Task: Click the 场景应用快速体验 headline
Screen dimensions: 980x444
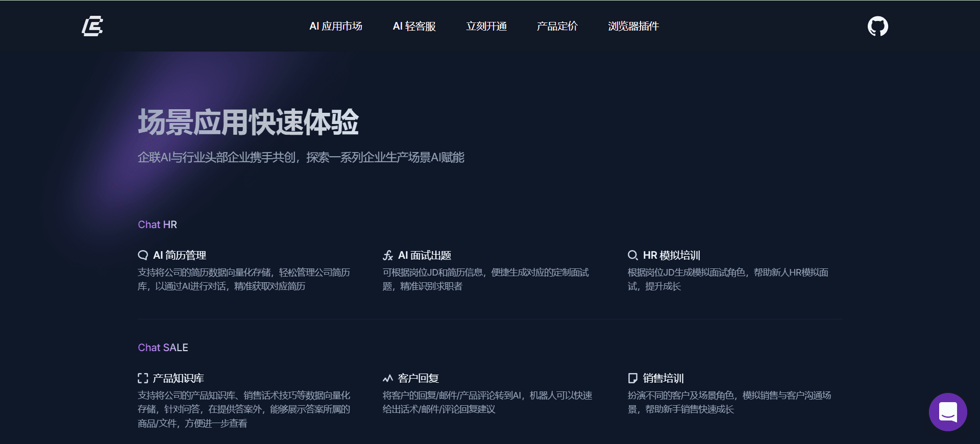Action: (248, 122)
